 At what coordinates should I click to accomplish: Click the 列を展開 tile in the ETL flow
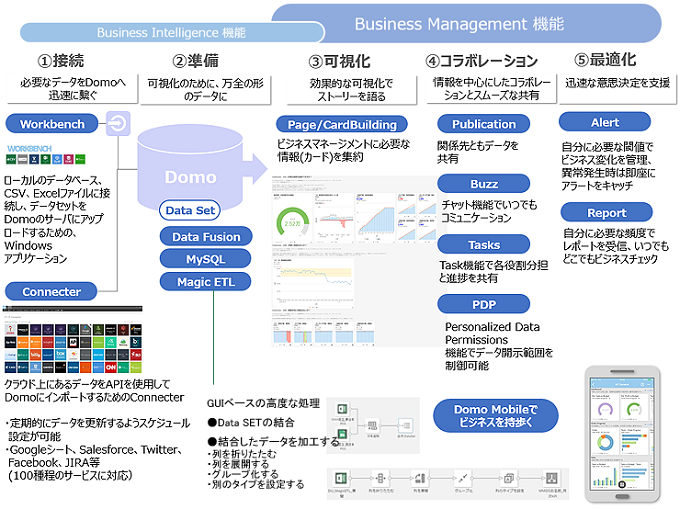[x=420, y=479]
